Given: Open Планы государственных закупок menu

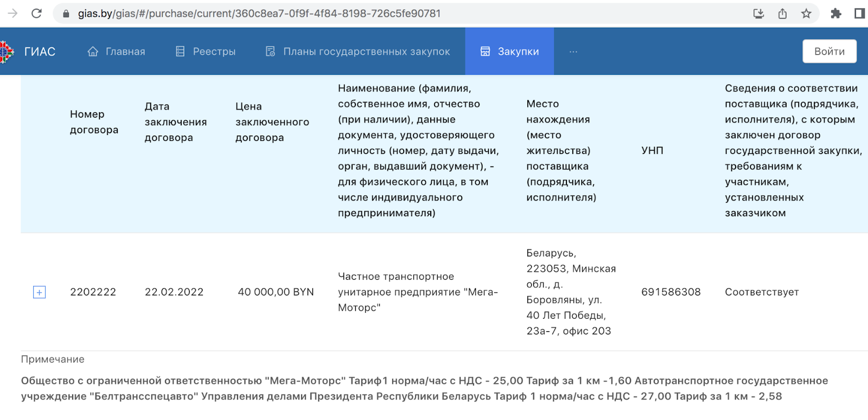Looking at the screenshot, I should [x=358, y=51].
